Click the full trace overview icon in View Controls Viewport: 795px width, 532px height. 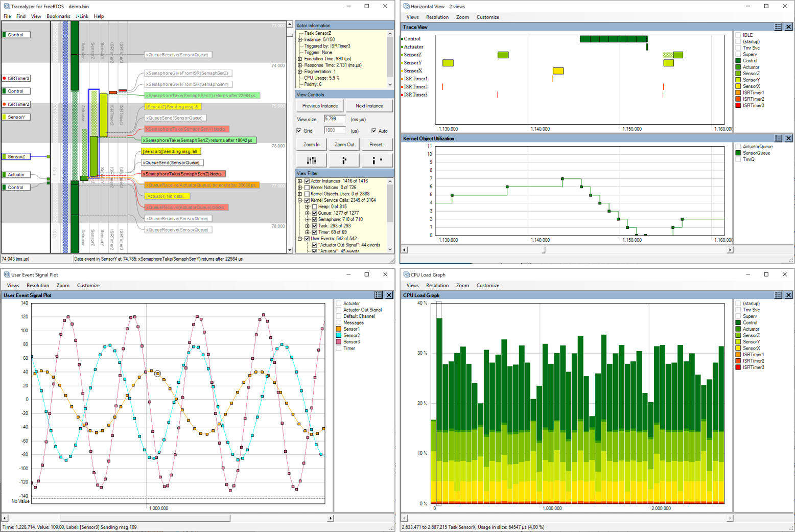(x=311, y=160)
